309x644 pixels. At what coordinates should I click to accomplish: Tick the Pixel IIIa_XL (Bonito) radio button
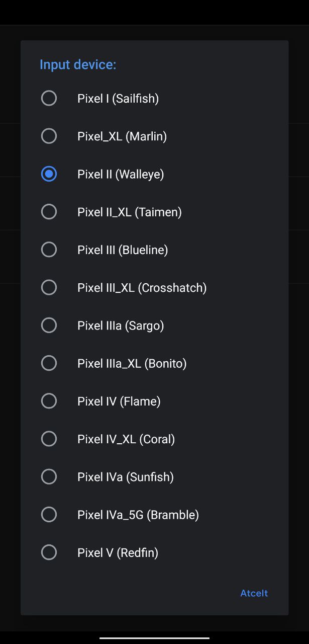coord(49,363)
